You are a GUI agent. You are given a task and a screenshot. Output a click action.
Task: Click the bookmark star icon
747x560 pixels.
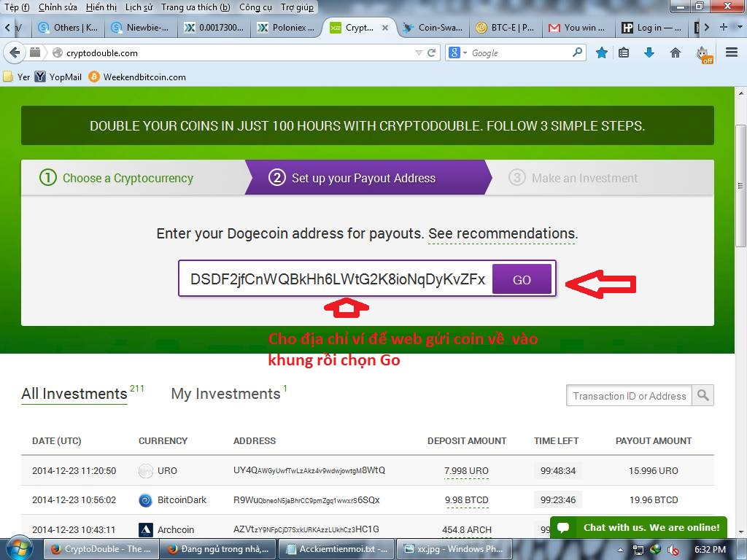[602, 52]
